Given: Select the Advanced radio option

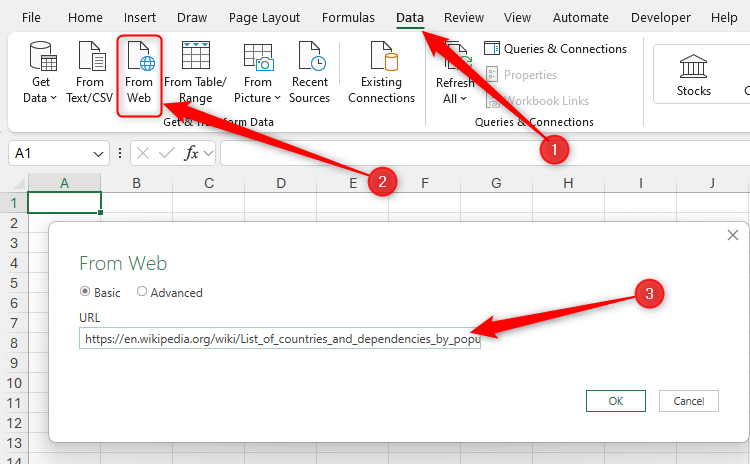Looking at the screenshot, I should [x=142, y=293].
